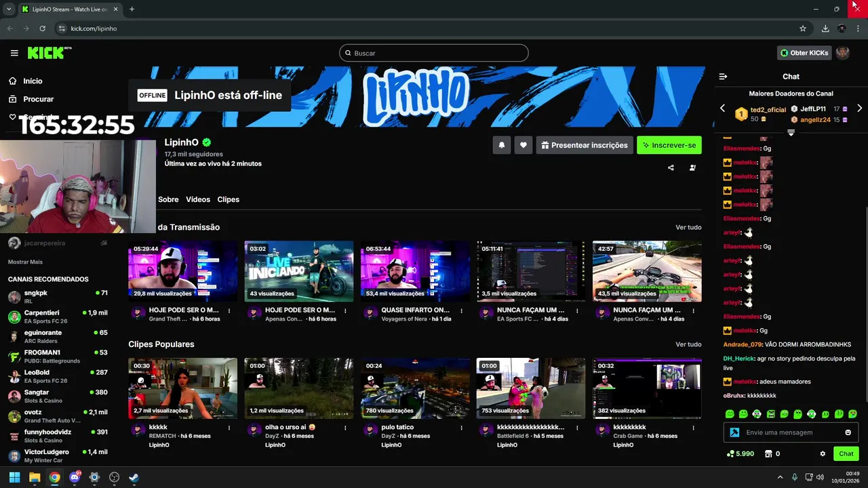The image size is (868, 488).
Task: Click the 5.990 channel points
Action: click(741, 454)
